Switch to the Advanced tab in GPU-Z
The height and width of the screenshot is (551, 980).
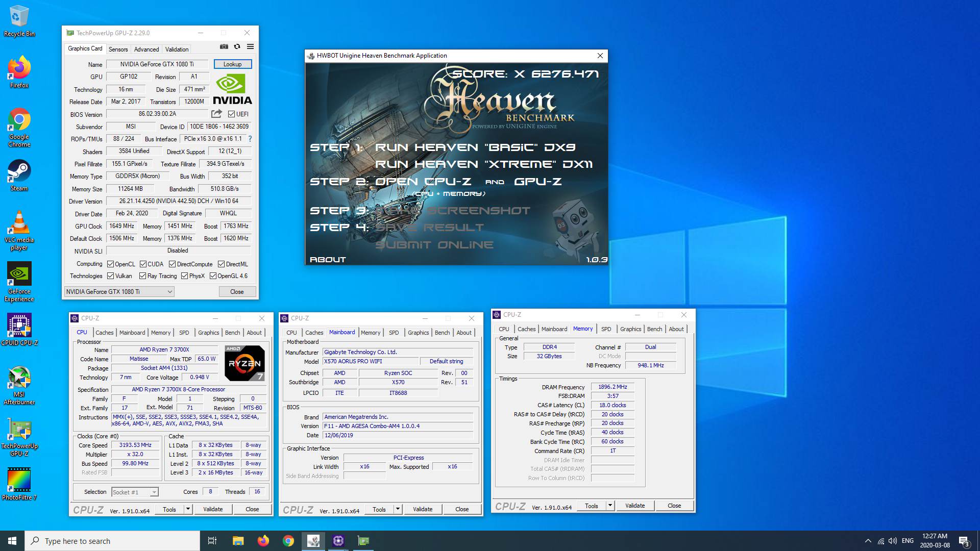pos(146,49)
